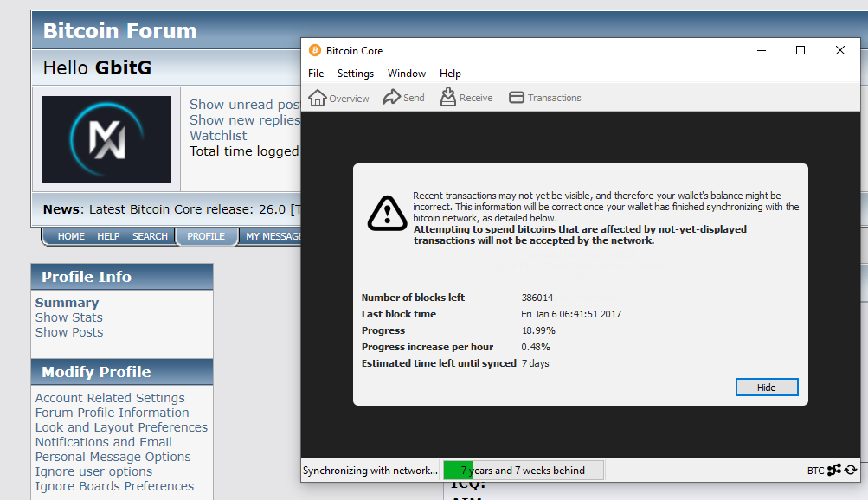Open the MY MESSAGES tab on forum

[x=273, y=236]
